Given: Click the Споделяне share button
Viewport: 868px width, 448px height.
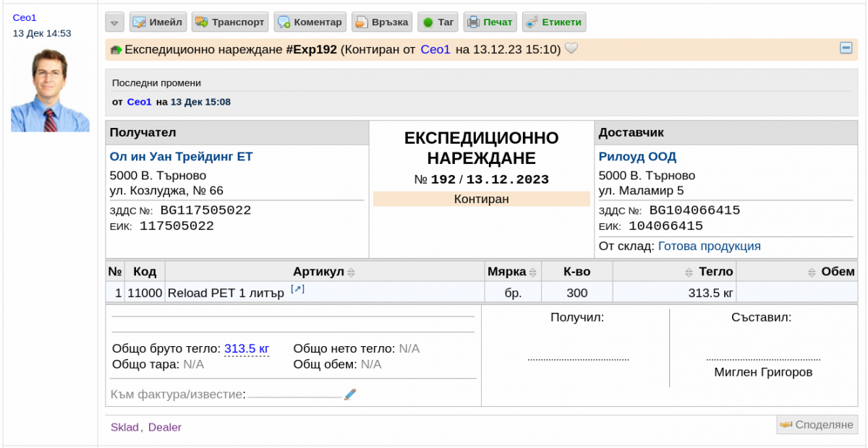Looking at the screenshot, I should coord(817,425).
